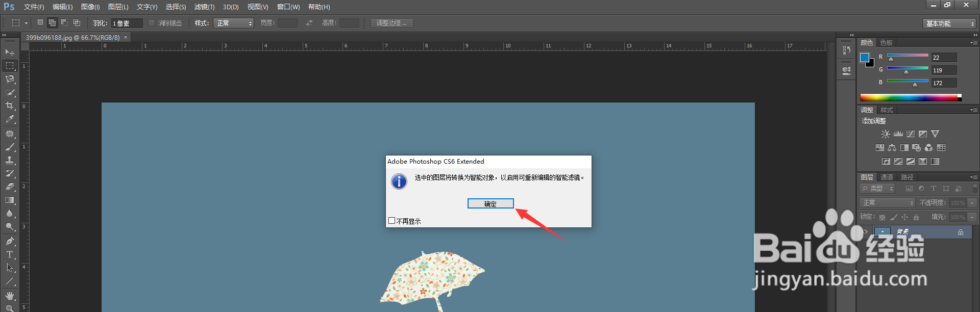
Task: Select the Hand tool
Action: point(10,296)
